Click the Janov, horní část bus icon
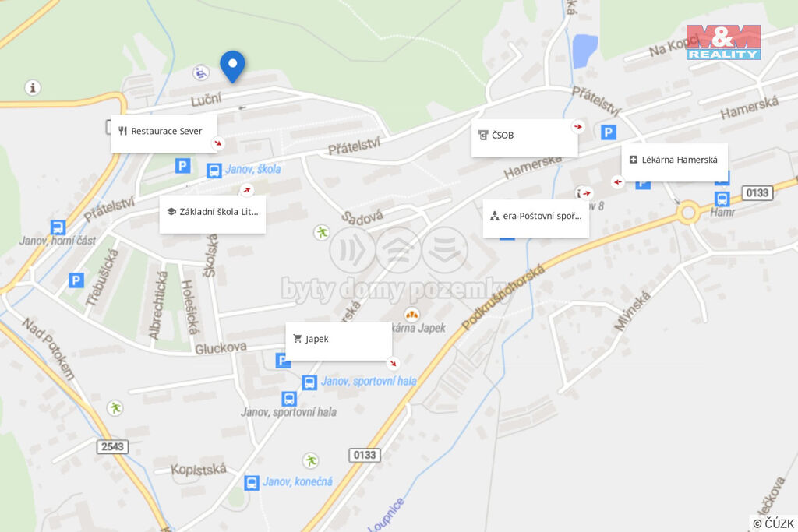Viewport: 798px width, 532px height. [58, 227]
